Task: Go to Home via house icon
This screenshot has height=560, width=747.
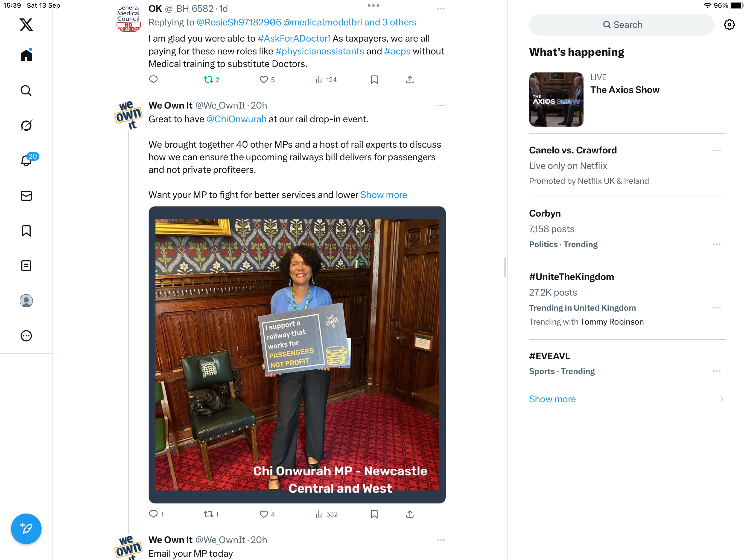Action: (x=26, y=55)
